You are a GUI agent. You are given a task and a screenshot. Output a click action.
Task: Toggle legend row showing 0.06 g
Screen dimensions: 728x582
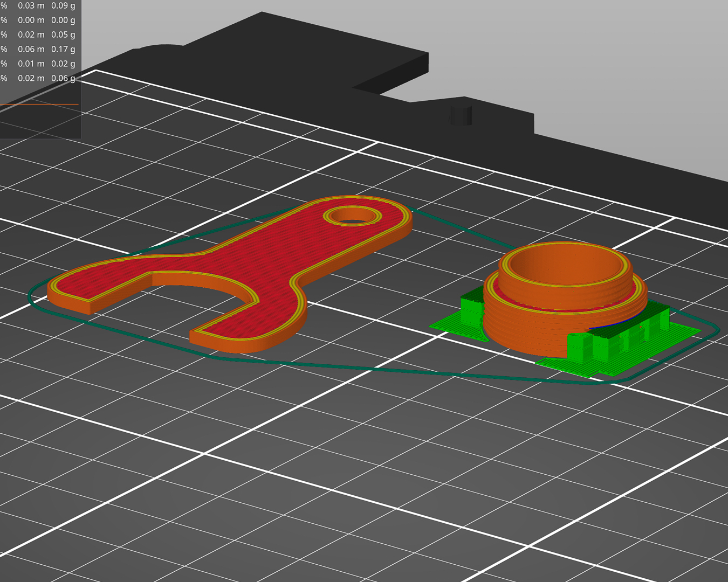pyautogui.click(x=39, y=78)
